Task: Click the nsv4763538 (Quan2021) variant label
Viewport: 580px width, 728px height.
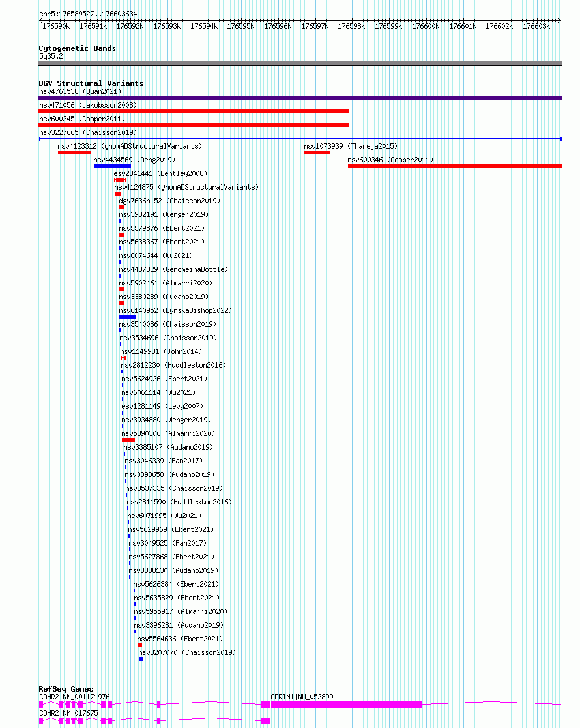Action: coord(80,91)
